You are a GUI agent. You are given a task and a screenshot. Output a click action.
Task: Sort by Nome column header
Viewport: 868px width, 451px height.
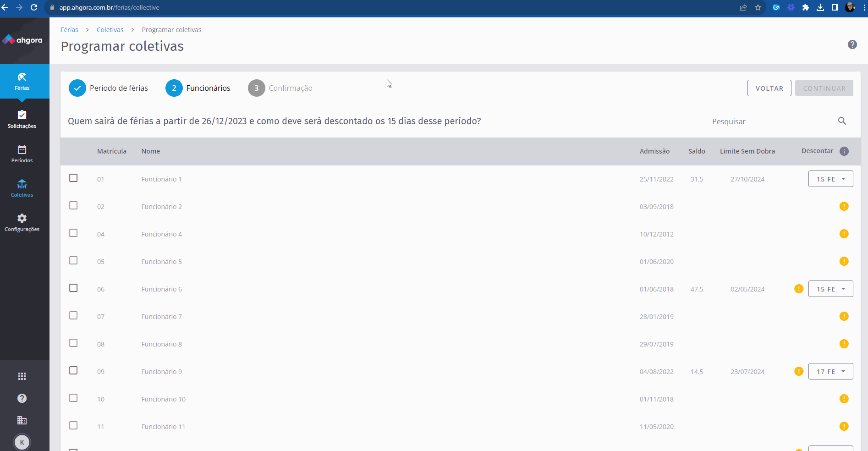point(151,151)
